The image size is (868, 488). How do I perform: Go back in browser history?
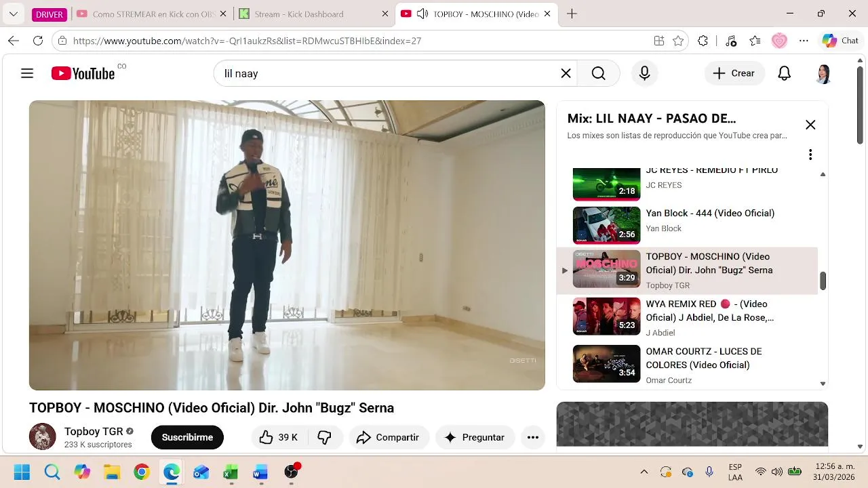click(14, 41)
